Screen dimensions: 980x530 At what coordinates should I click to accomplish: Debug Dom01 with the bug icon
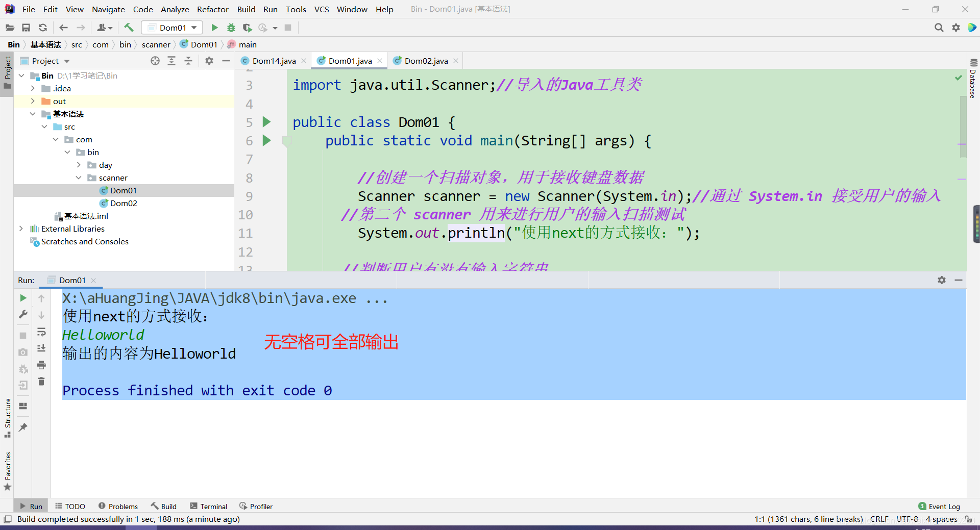[x=231, y=28]
